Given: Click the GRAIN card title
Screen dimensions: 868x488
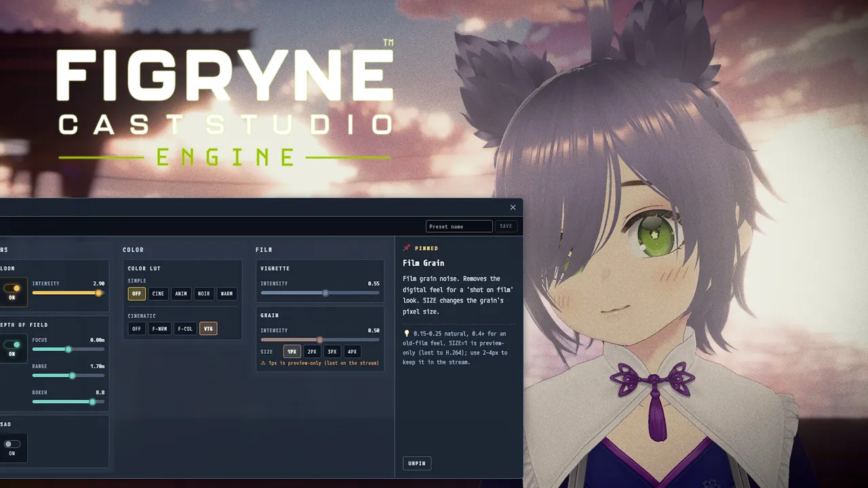Looking at the screenshot, I should pyautogui.click(x=270, y=315).
